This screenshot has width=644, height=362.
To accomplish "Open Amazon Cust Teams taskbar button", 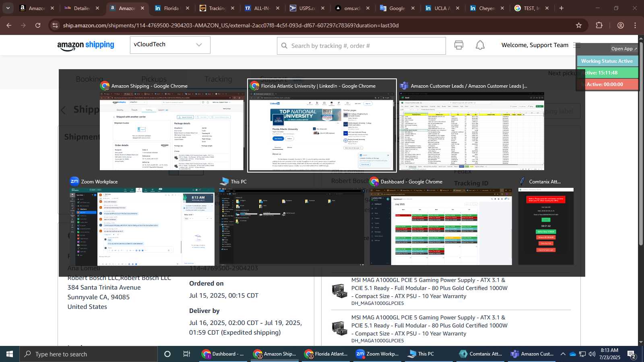I will tap(532, 354).
